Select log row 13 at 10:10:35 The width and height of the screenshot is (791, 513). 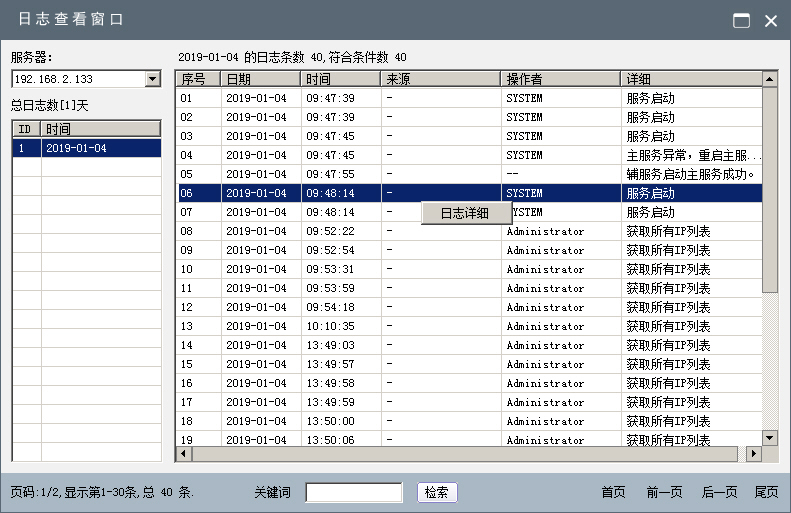coord(468,326)
